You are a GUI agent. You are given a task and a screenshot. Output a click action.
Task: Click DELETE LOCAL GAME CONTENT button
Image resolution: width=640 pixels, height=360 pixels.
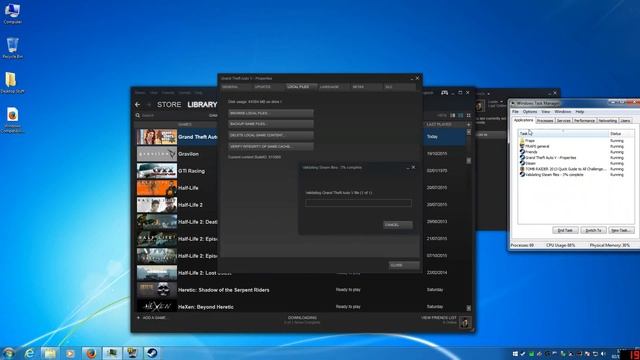click(x=271, y=135)
